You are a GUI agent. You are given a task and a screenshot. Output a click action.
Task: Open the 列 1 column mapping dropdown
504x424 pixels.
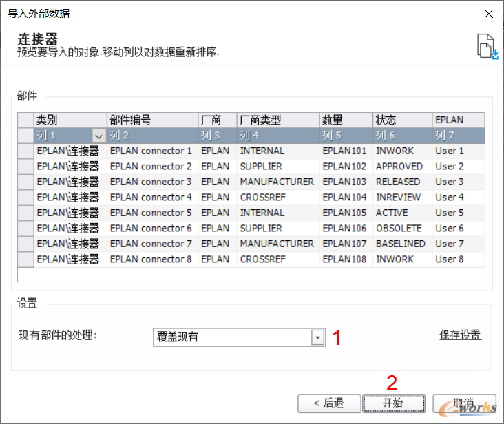click(98, 136)
